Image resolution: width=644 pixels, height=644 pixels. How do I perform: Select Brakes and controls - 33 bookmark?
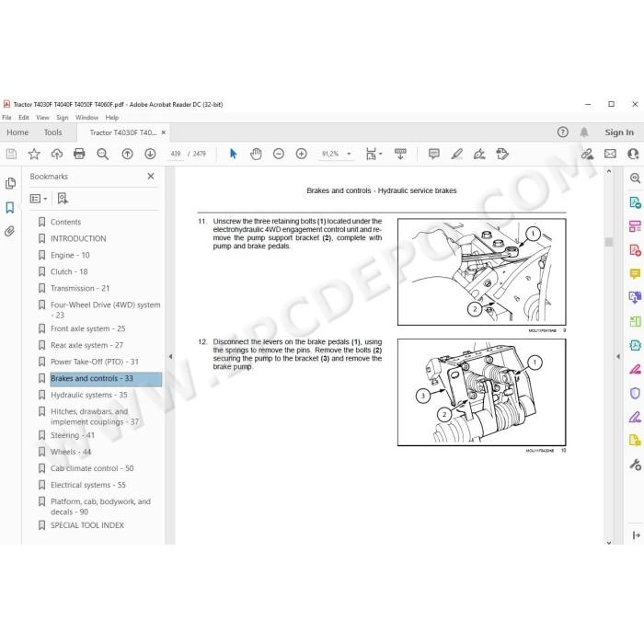106,379
